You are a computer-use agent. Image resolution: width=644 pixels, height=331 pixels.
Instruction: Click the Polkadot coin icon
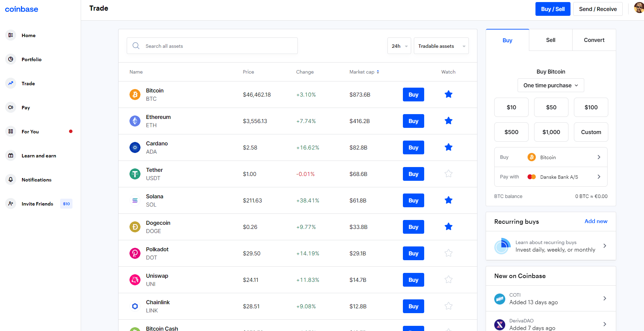tap(135, 253)
